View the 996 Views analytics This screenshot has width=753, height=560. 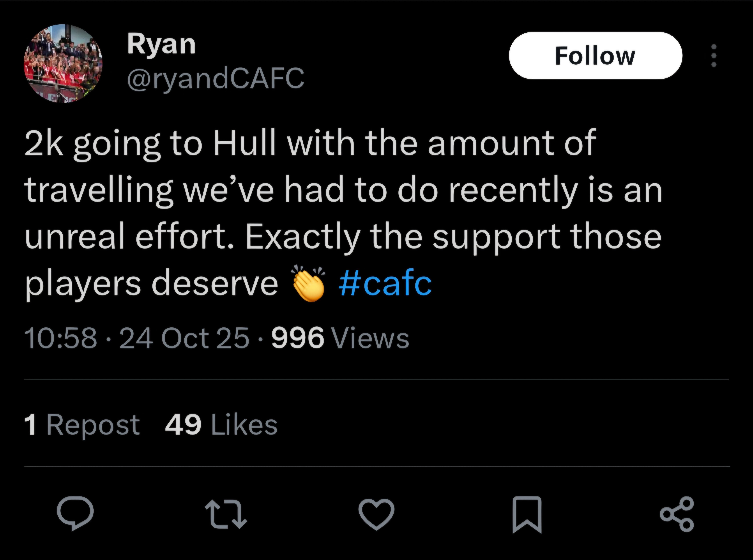(x=340, y=338)
